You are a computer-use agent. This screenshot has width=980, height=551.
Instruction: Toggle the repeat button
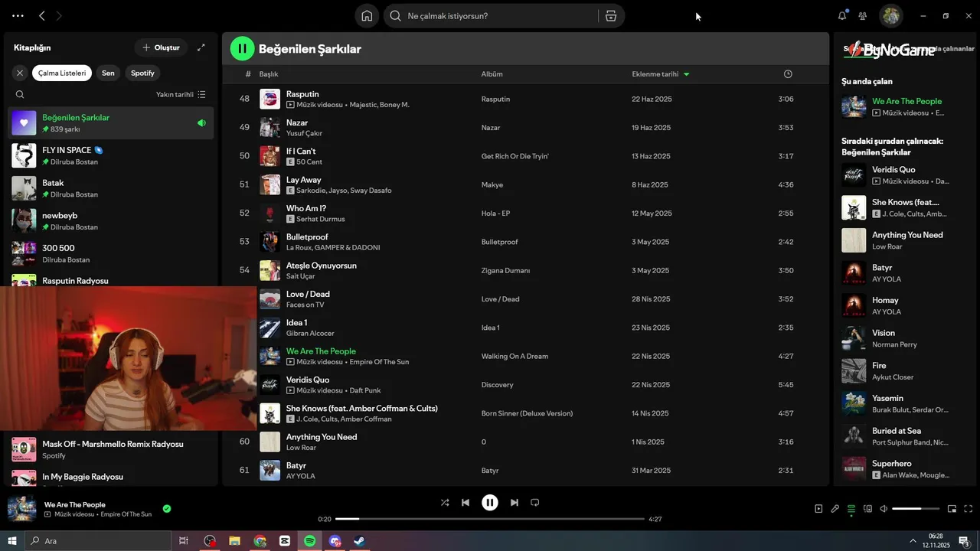click(x=535, y=503)
